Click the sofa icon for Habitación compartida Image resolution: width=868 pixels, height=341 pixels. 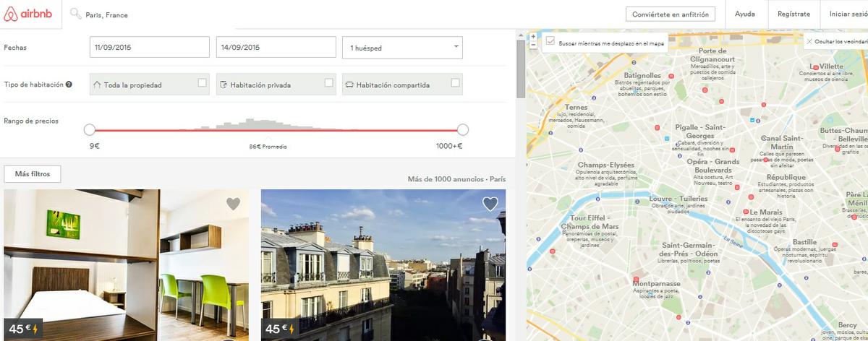[x=349, y=85]
